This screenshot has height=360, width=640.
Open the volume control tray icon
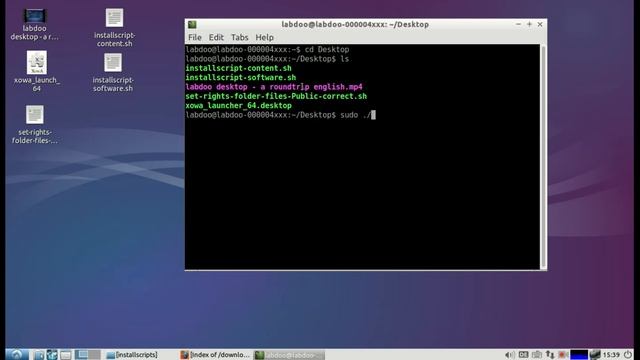(509, 355)
